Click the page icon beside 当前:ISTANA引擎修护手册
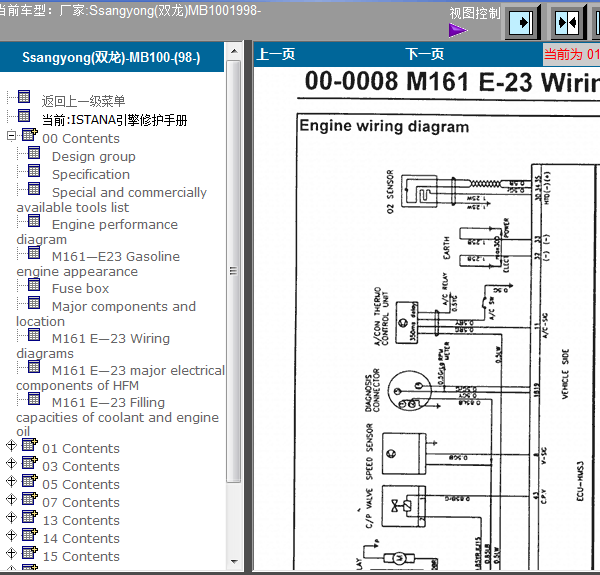The image size is (600, 575). (x=24, y=116)
